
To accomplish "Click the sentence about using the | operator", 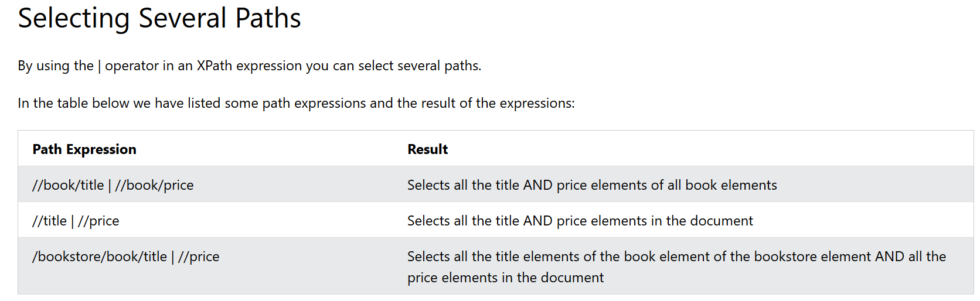I will click(249, 66).
